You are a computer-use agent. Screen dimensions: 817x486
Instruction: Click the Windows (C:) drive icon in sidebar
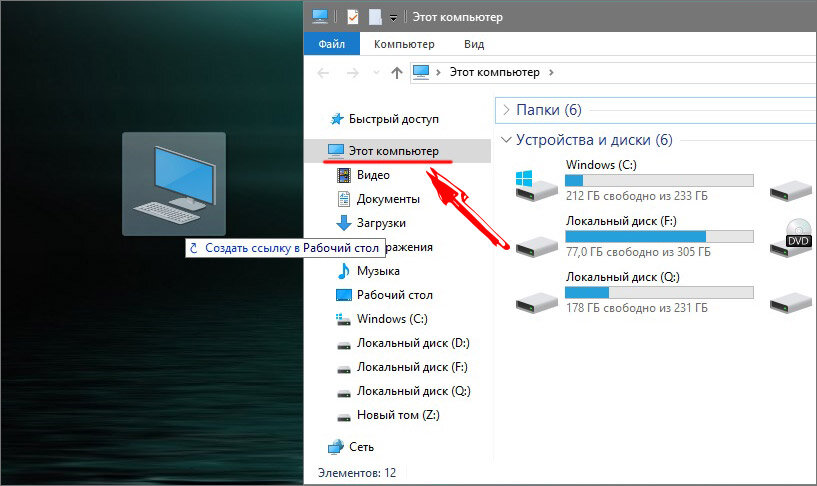(x=343, y=319)
